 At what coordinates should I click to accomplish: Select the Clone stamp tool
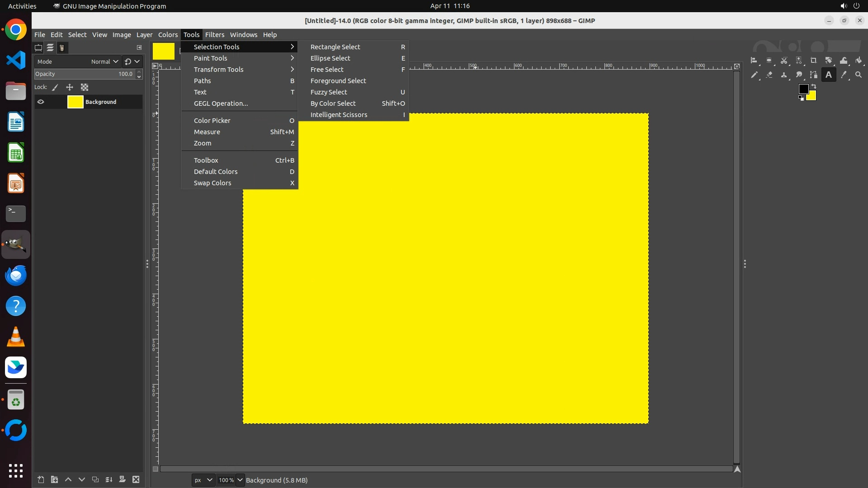click(x=784, y=75)
